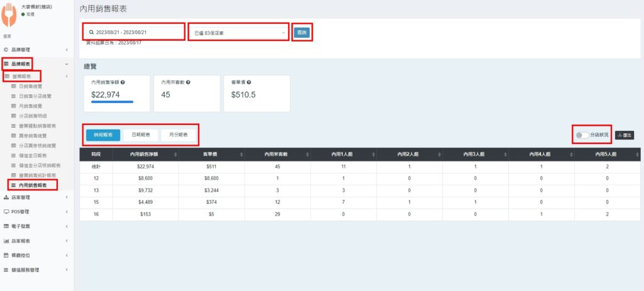
Task: Click the blue bar under $22,974
Action: (x=112, y=101)
